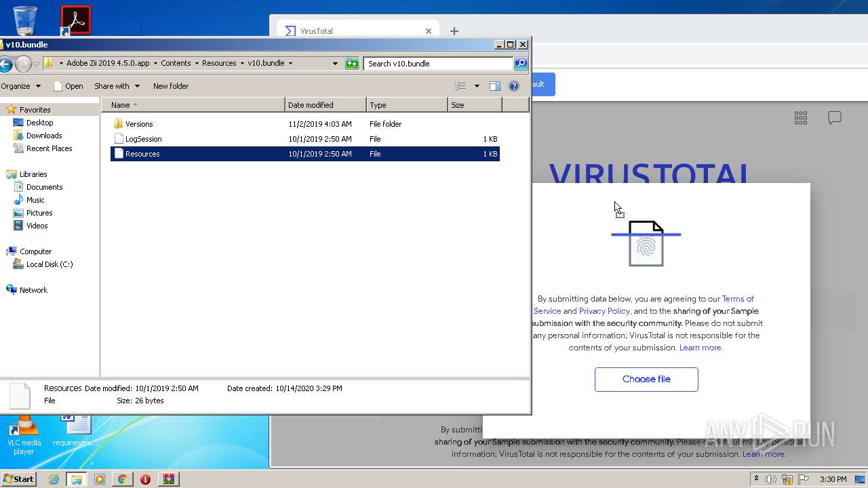Click the refresh icon beside address bar

pyautogui.click(x=352, y=64)
